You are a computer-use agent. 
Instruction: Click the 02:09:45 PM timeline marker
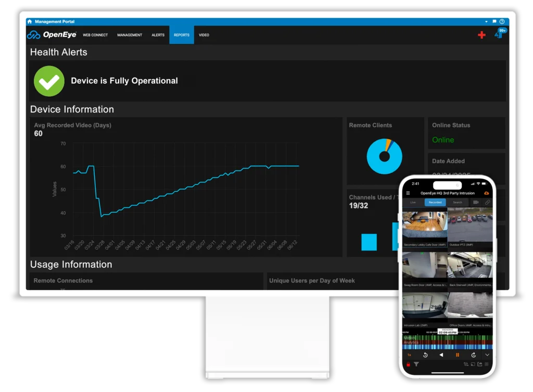click(447, 332)
